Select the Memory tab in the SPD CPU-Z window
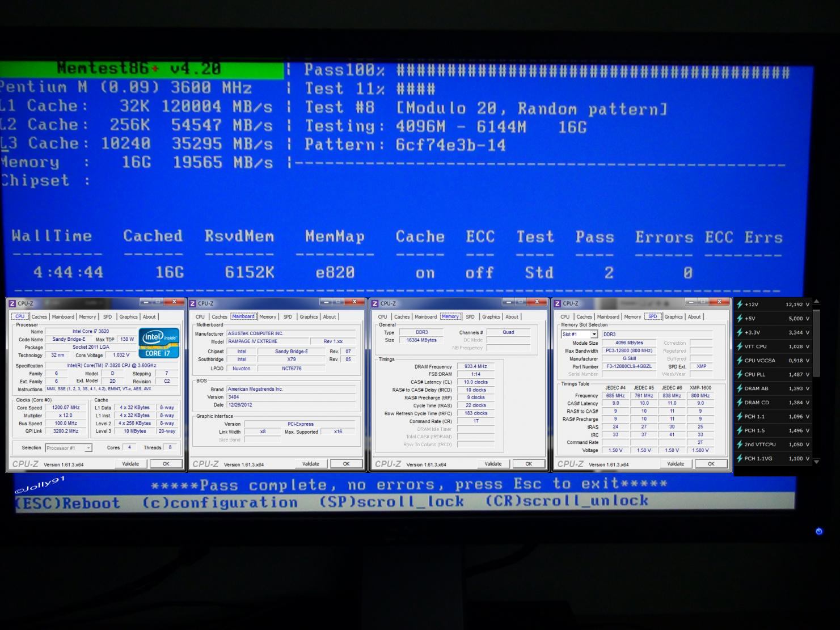The height and width of the screenshot is (630, 840). coord(632,317)
